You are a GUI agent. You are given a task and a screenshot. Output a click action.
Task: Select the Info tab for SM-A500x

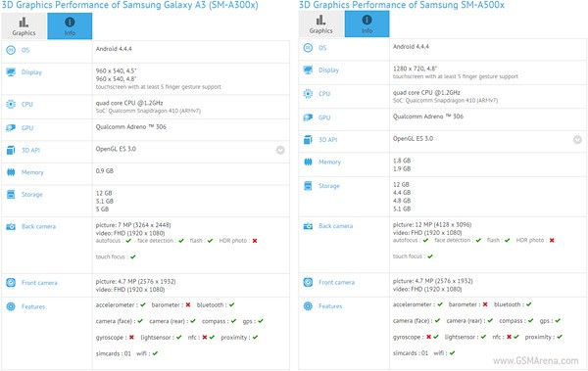point(367,24)
